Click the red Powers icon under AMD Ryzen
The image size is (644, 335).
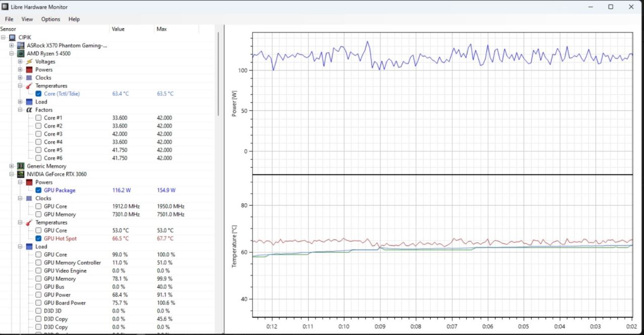coord(29,69)
